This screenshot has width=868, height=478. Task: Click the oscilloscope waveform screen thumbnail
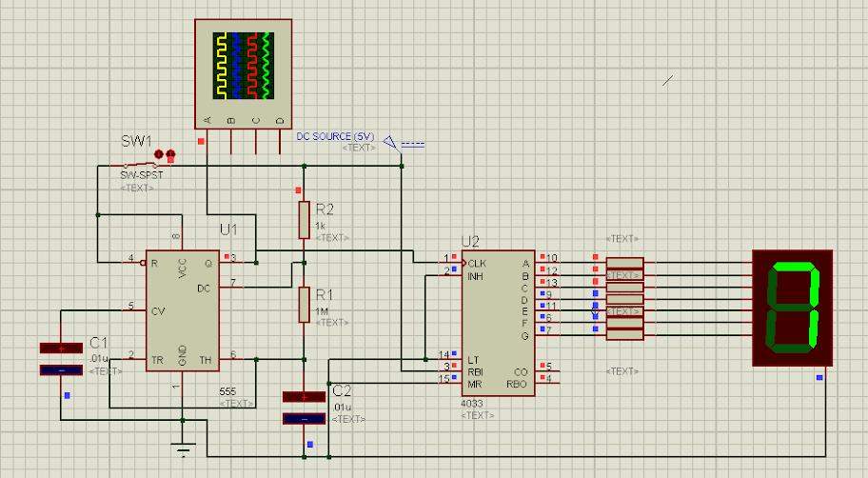243,66
